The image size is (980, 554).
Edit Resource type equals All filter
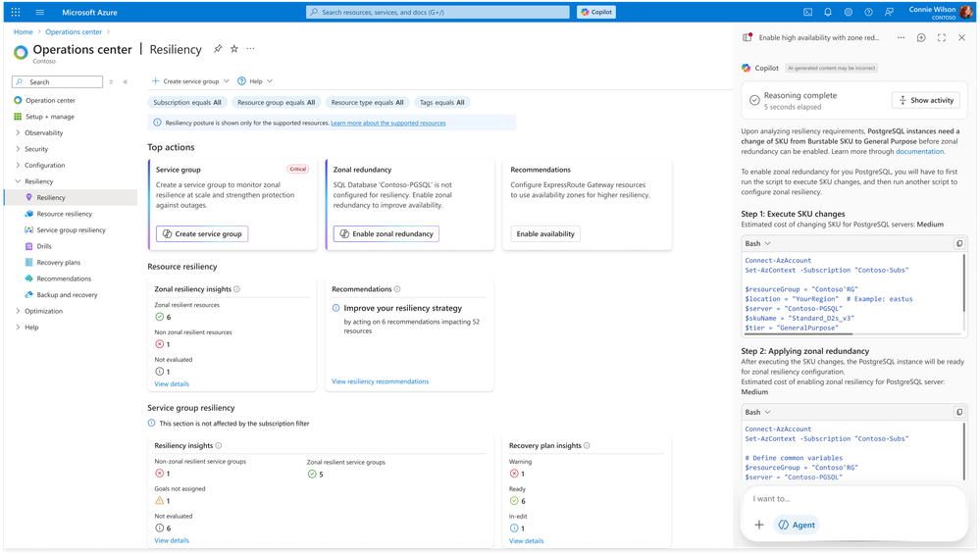click(367, 102)
